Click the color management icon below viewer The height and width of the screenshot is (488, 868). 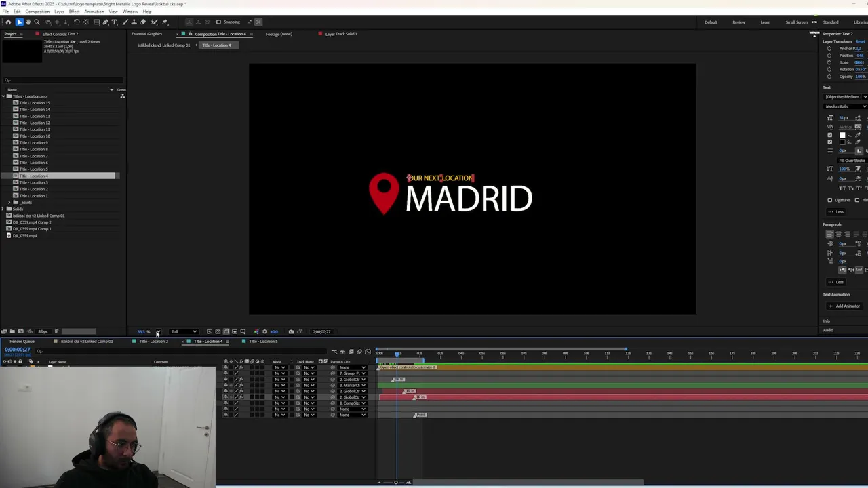click(x=256, y=331)
